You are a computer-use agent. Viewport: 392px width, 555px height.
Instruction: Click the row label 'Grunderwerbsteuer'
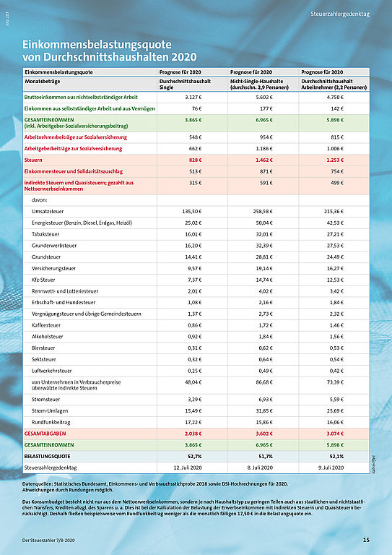54,246
